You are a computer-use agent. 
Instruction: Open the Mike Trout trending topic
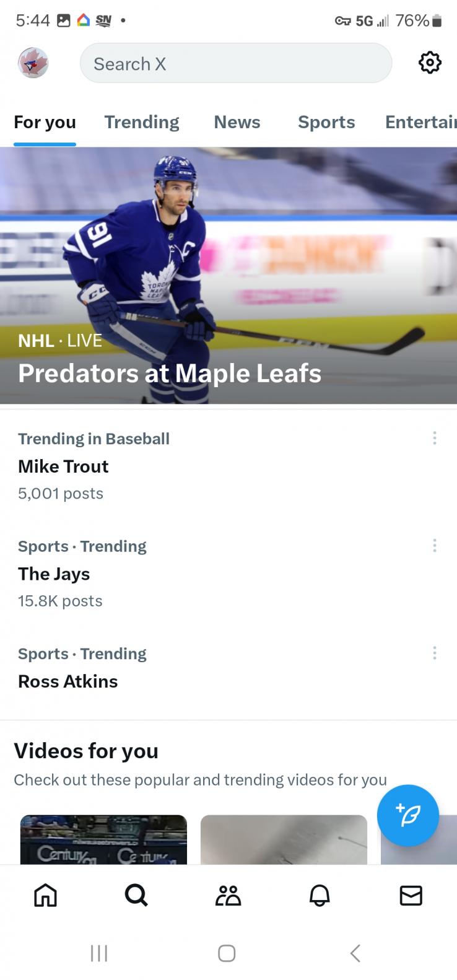click(x=63, y=466)
